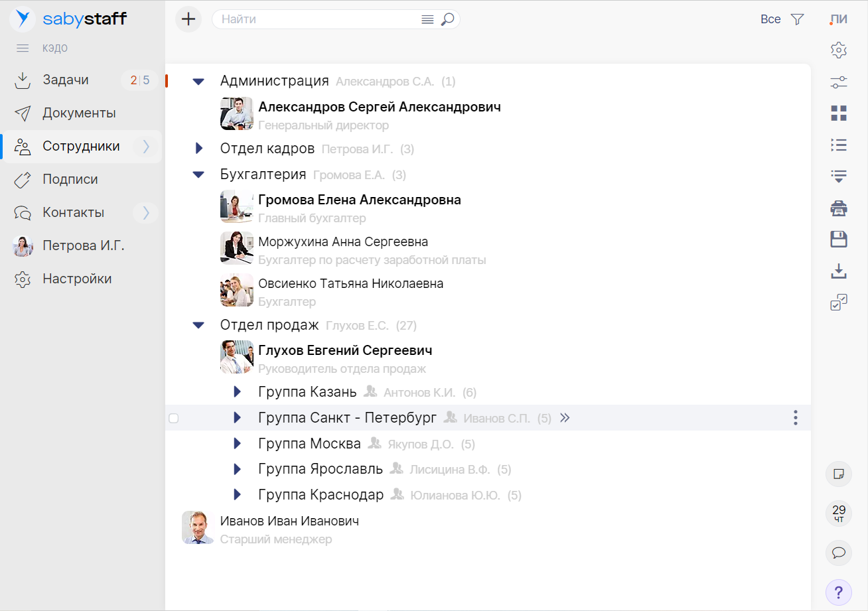Save the list using the floppy disk icon
Screen dimensions: 868x611
pos(838,239)
